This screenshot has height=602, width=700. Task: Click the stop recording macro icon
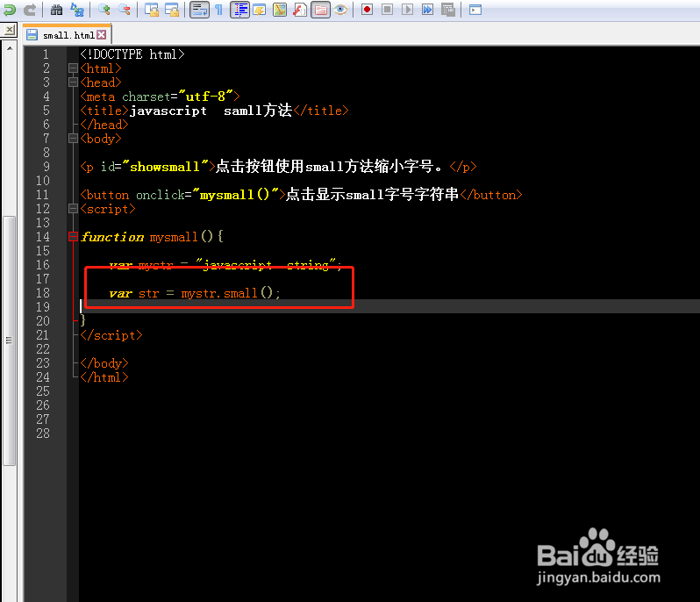click(x=388, y=10)
